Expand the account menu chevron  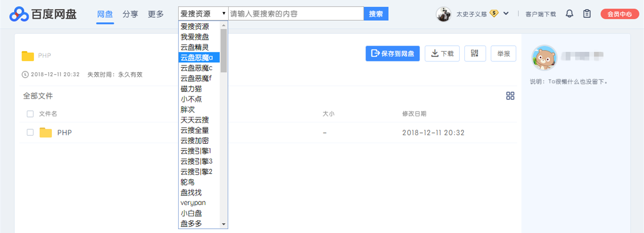506,14
